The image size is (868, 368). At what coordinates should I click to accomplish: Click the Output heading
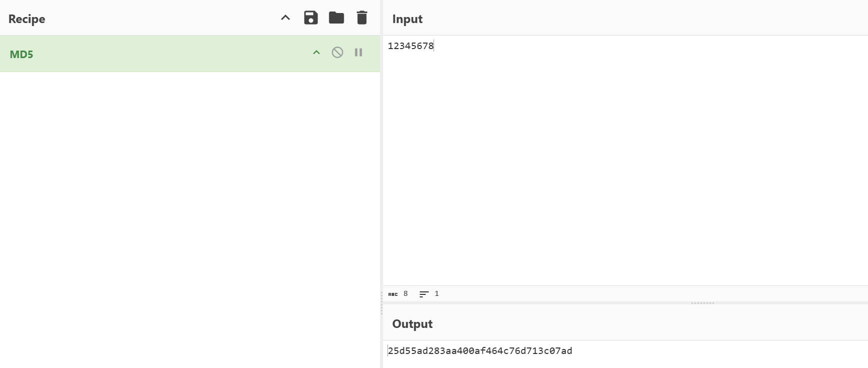click(x=412, y=324)
